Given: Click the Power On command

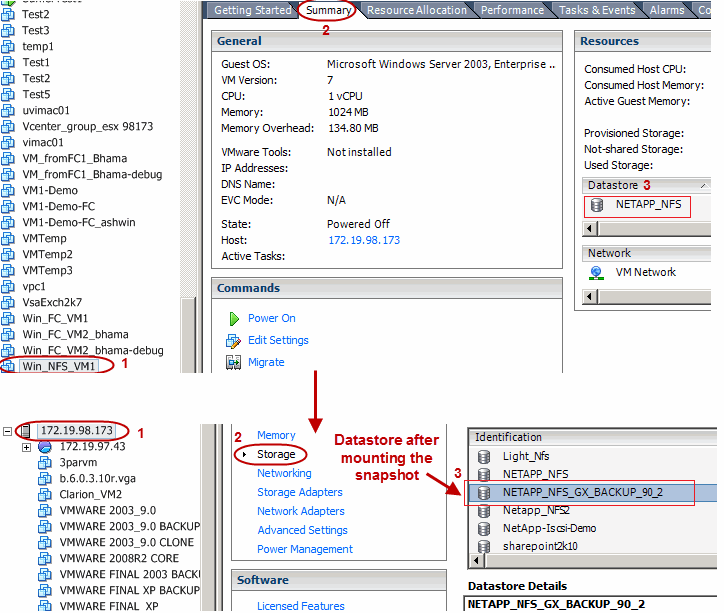Looking at the screenshot, I should [x=272, y=318].
